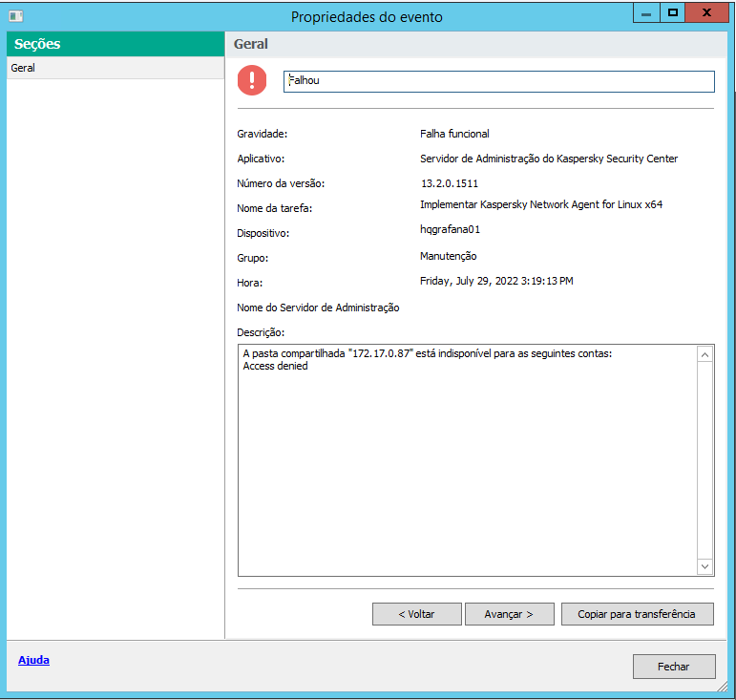Click the pasta compartilhada 172.17.0.87 line

click(428, 353)
